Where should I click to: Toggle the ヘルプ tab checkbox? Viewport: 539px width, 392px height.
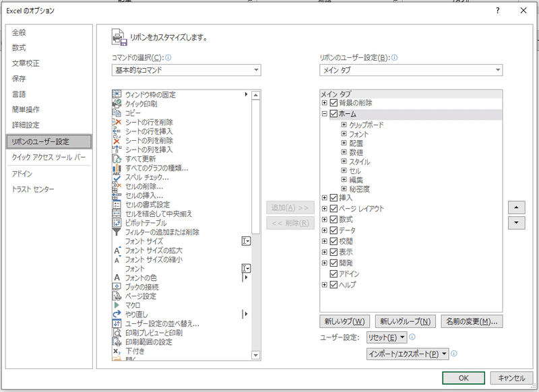click(x=334, y=285)
